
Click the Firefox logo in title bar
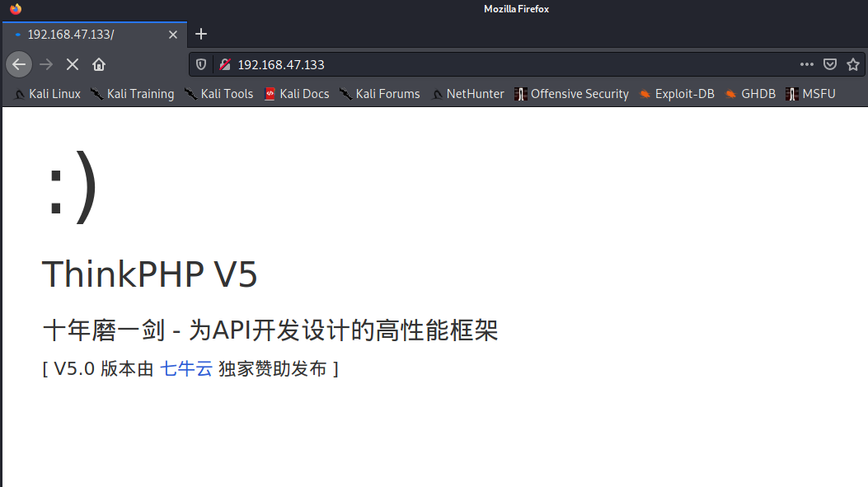16,9
